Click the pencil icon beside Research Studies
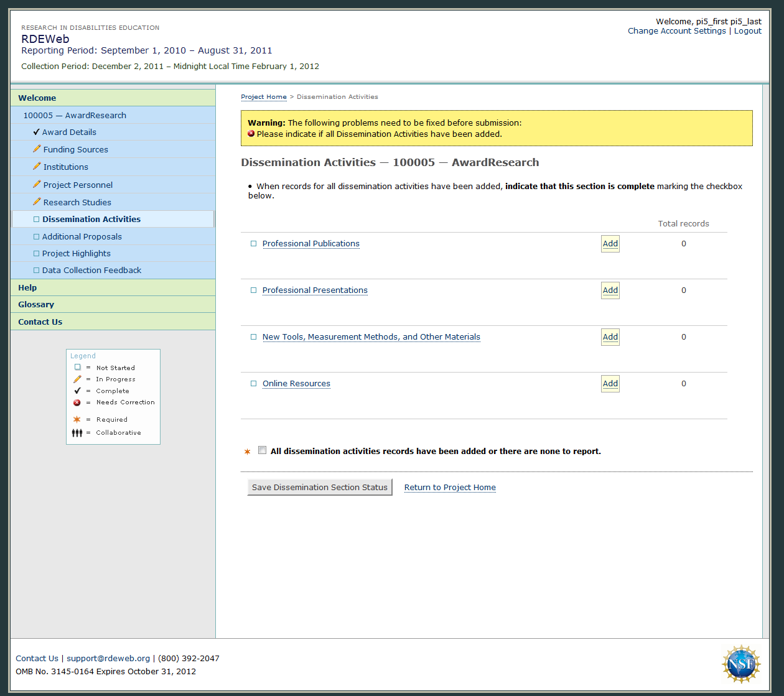Image resolution: width=784 pixels, height=696 pixels. coord(37,202)
